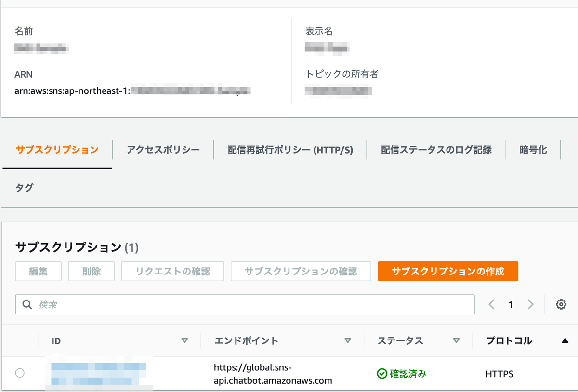Viewport: 578px width, 392px height.
Task: Open 配信ステータスのログ記録 tab
Action: (x=436, y=150)
